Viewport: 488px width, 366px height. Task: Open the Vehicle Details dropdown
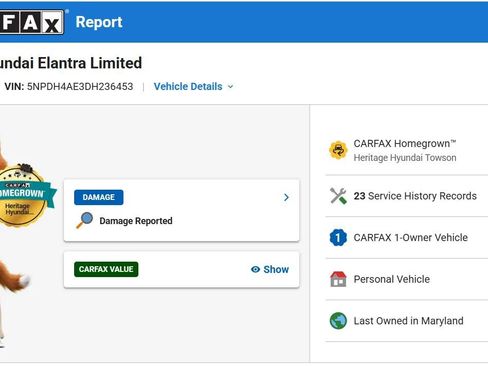click(x=193, y=87)
